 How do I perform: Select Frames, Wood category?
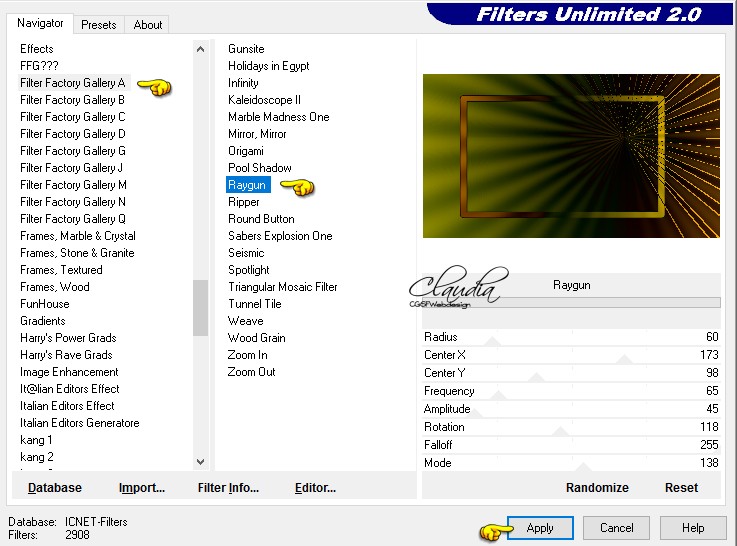[55, 287]
